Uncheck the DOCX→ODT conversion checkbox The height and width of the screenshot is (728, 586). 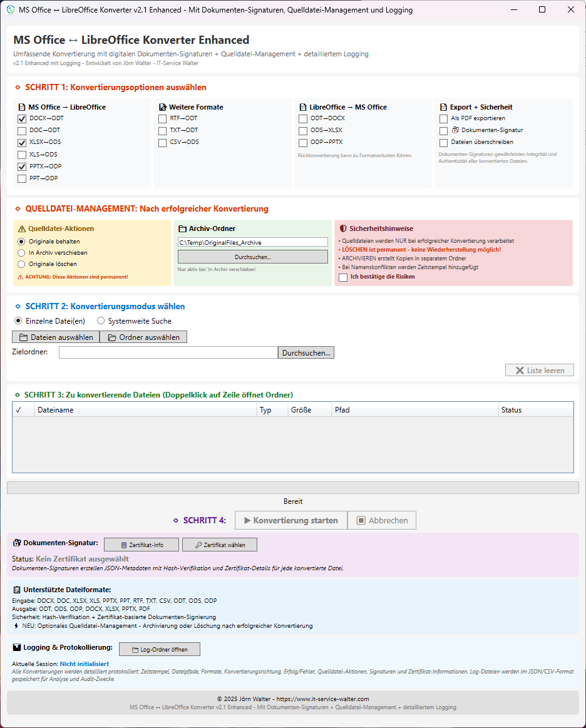[x=22, y=118]
